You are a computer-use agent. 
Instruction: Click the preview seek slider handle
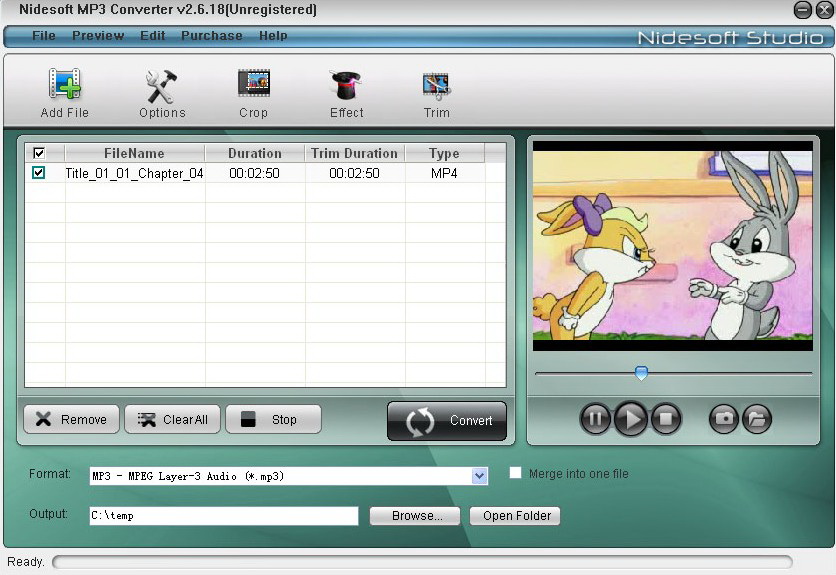click(641, 373)
